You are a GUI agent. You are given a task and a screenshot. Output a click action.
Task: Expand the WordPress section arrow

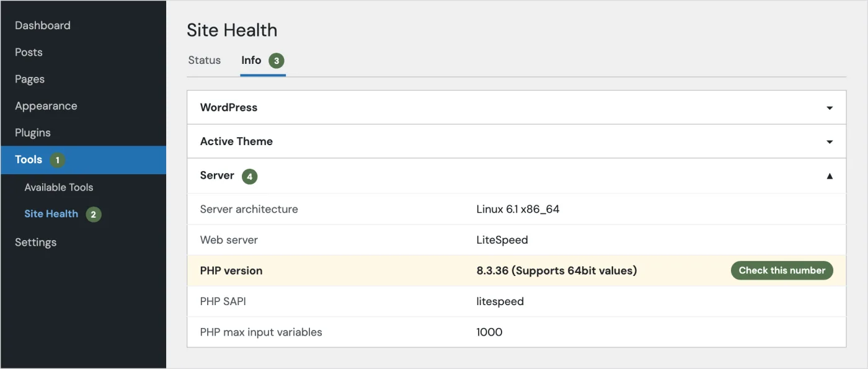point(830,108)
